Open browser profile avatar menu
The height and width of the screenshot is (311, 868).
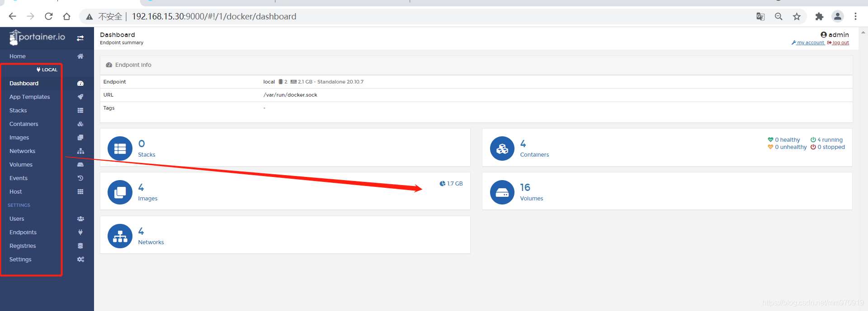[x=838, y=17]
